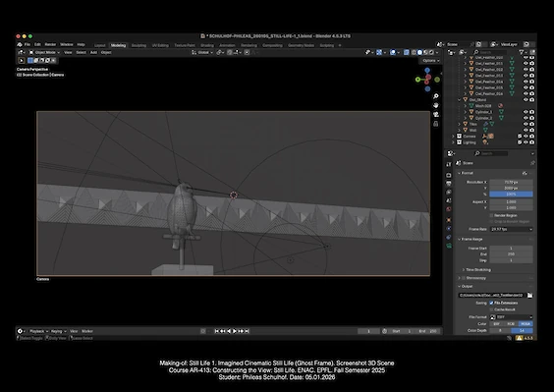Screen dimensions: 554x392
Task: Toggle proportional editing icon
Action: pos(247,52)
